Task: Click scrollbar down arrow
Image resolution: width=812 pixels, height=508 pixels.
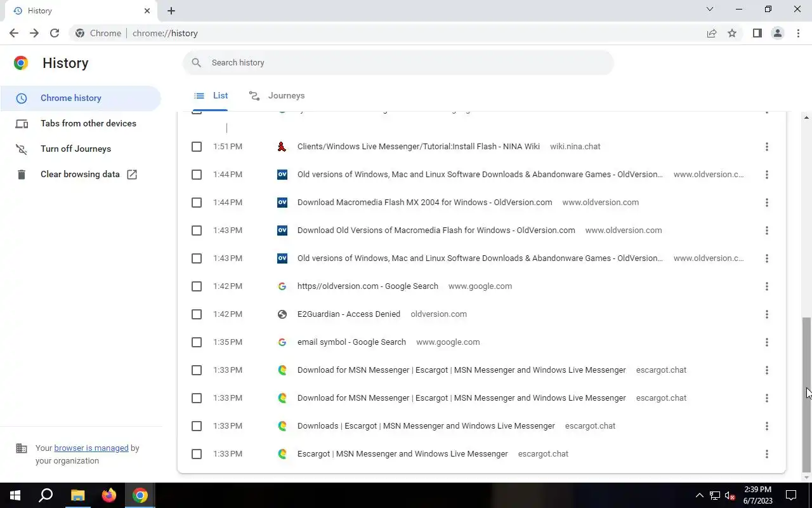Action: 807,478
